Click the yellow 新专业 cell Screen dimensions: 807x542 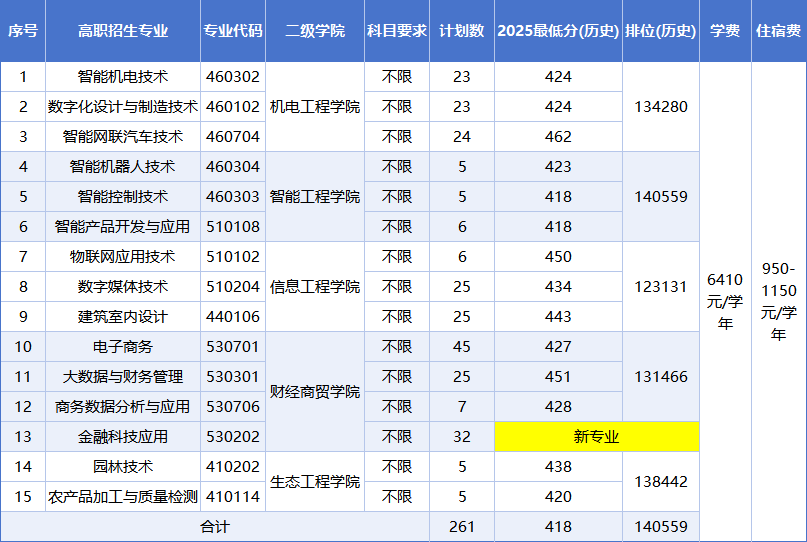[597, 436]
